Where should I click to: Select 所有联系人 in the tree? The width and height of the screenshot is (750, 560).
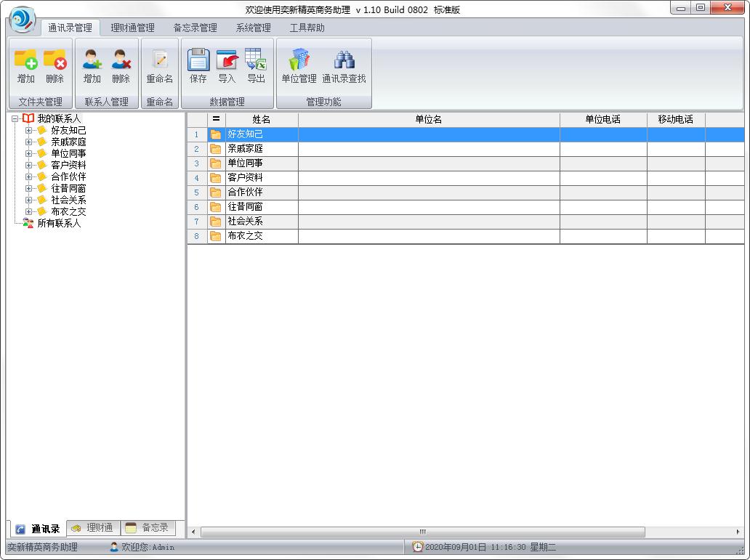point(59,224)
